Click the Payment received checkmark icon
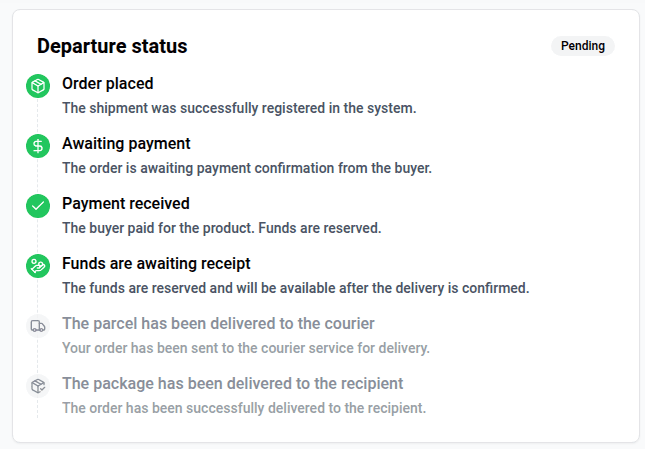This screenshot has width=645, height=449. (38, 206)
